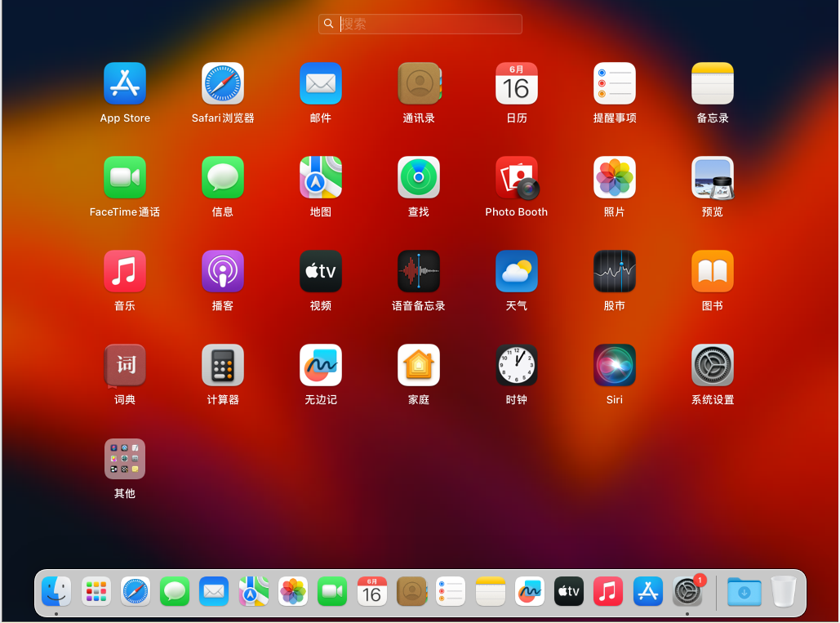
Task: Open Music from the Dock
Action: point(608,591)
